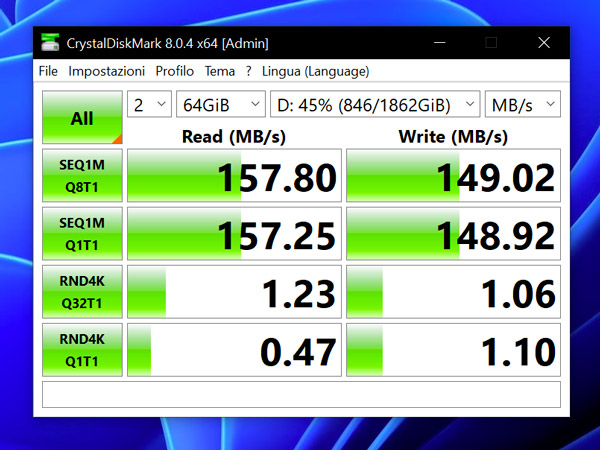600x450 pixels.
Task: Expand the MB/s unit dropdown
Action: 523,104
